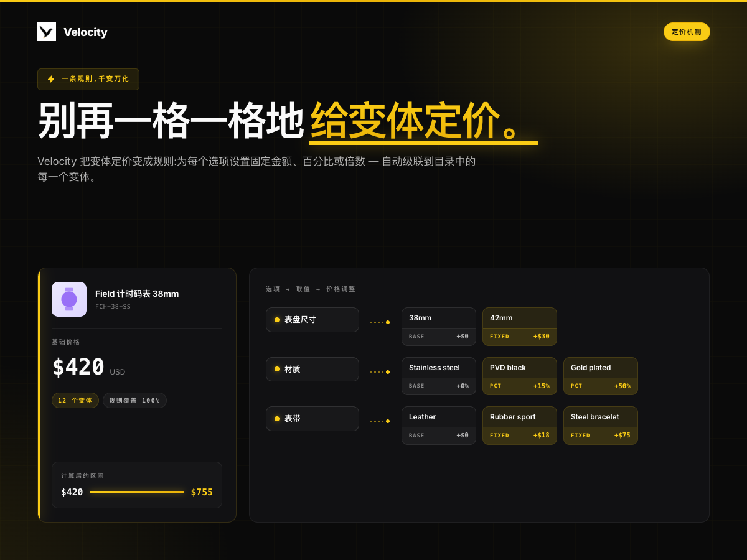Screen dimensions: 747x560
Task: Click the +$30 fixed adjustment
Action: (542, 337)
